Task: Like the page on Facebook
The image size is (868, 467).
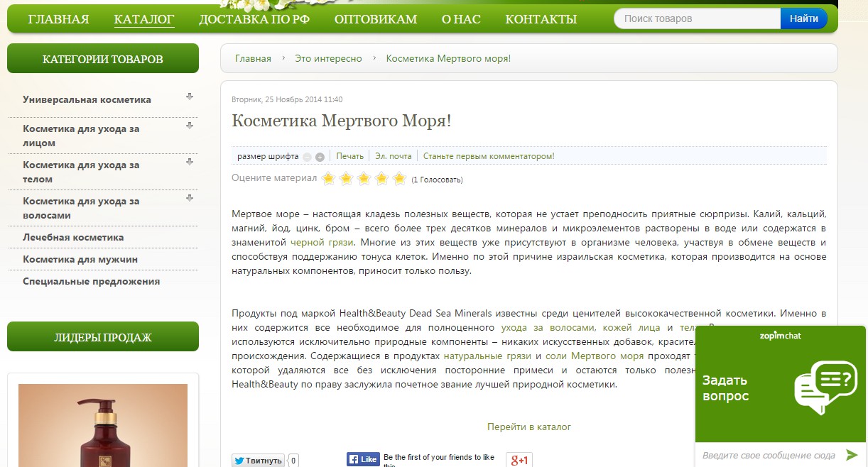Action: click(363, 459)
